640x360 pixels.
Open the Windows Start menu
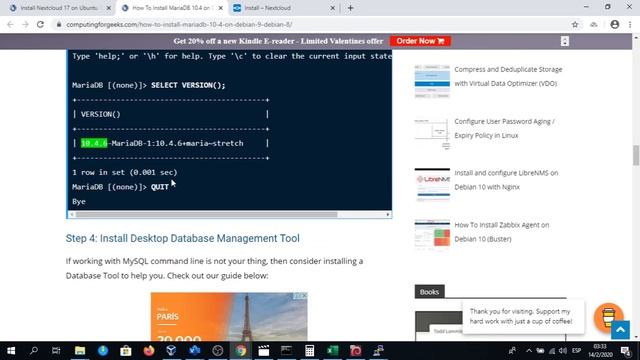[11, 351]
